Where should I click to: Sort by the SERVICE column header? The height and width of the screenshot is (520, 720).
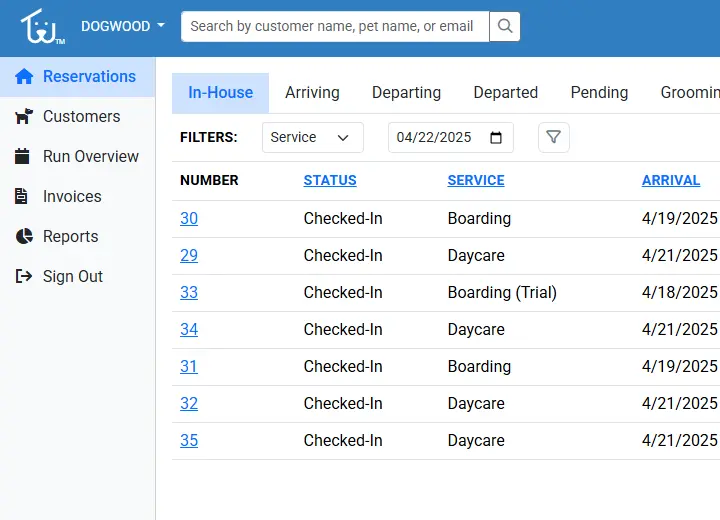[x=475, y=181]
